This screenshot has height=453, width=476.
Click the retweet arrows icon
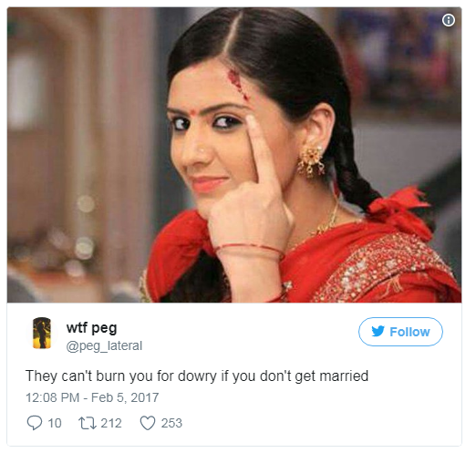click(88, 423)
